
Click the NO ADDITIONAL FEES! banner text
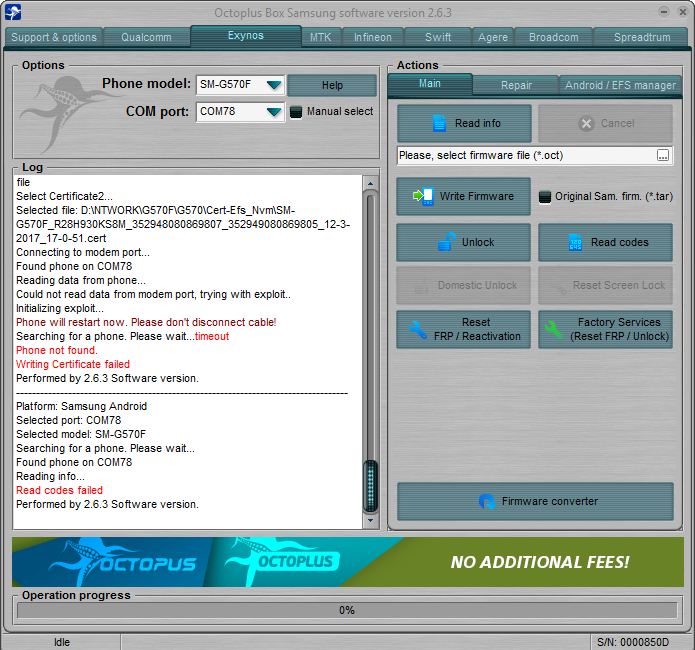click(539, 562)
